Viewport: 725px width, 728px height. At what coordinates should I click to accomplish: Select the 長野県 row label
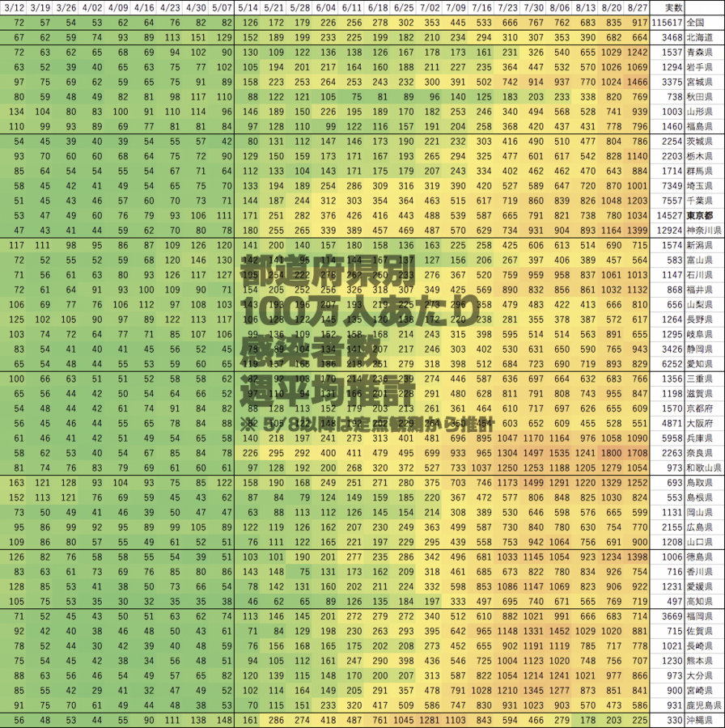699,320
